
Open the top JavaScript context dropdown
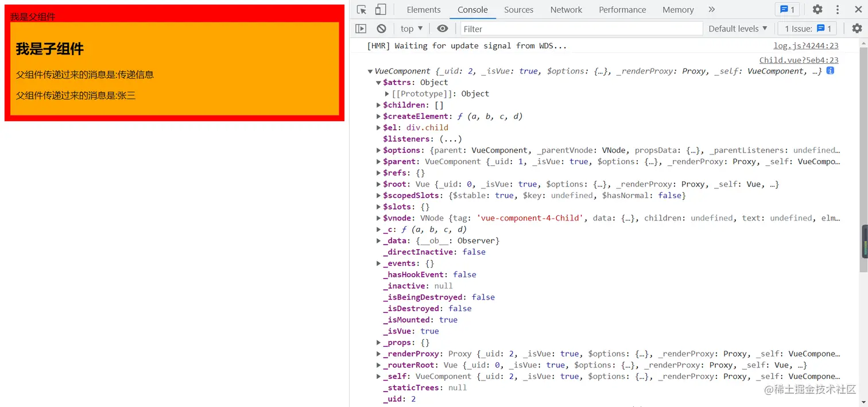coord(412,29)
